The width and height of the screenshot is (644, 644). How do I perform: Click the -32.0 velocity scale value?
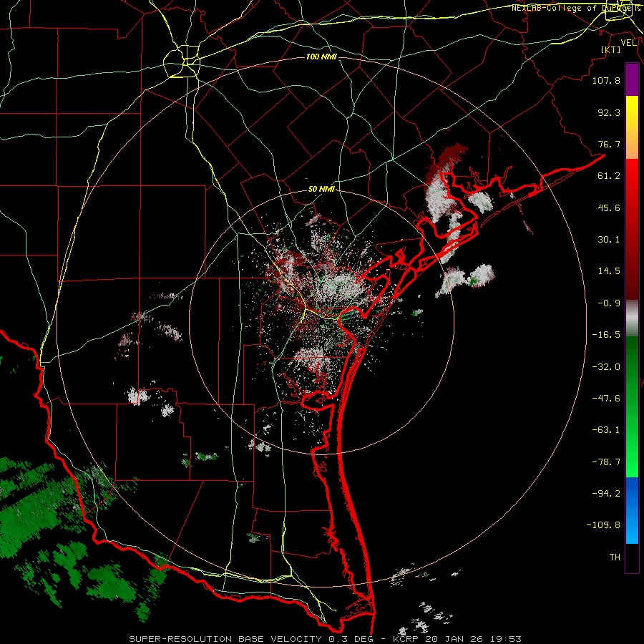pos(606,367)
